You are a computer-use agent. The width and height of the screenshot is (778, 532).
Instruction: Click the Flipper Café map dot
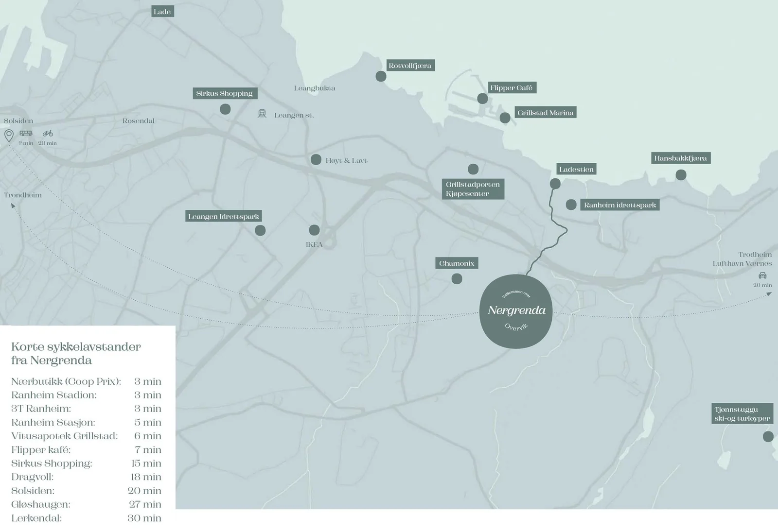coord(482,99)
